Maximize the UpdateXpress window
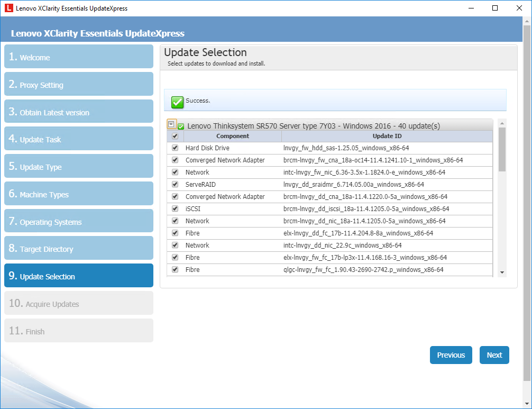This screenshot has height=409, width=532. pyautogui.click(x=495, y=8)
